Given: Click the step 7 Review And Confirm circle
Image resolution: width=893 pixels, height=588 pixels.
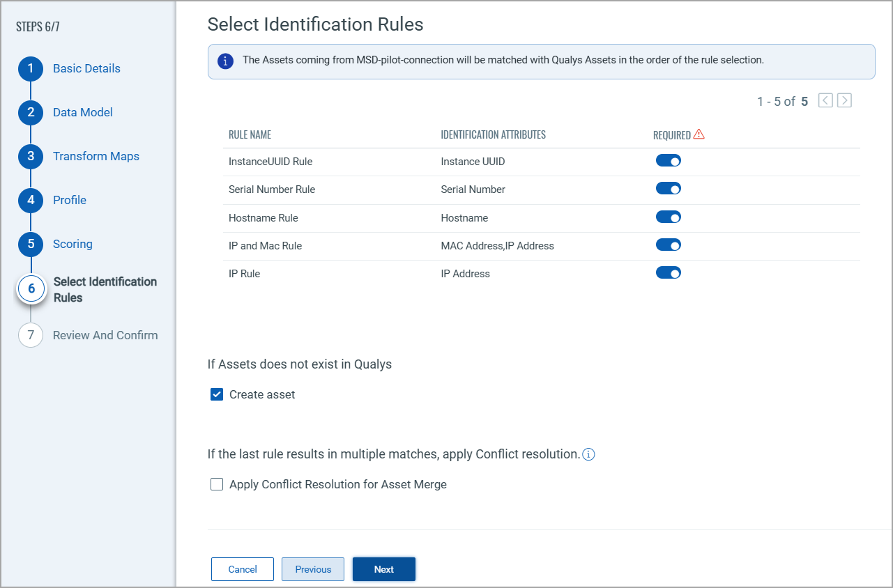Looking at the screenshot, I should [x=31, y=335].
